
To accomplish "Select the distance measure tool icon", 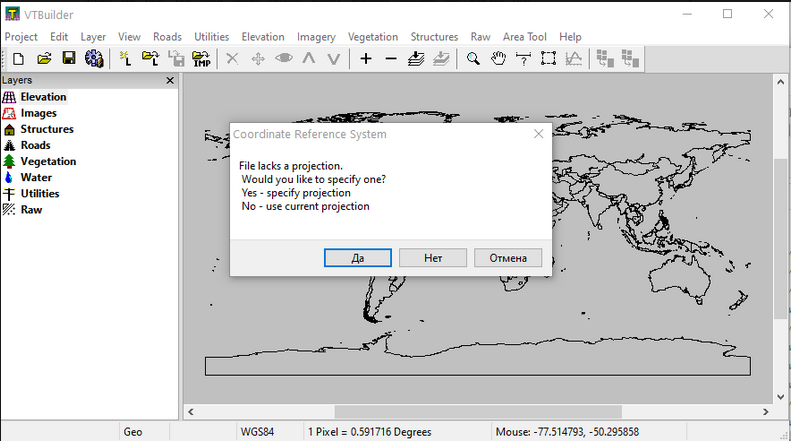I will (523, 59).
